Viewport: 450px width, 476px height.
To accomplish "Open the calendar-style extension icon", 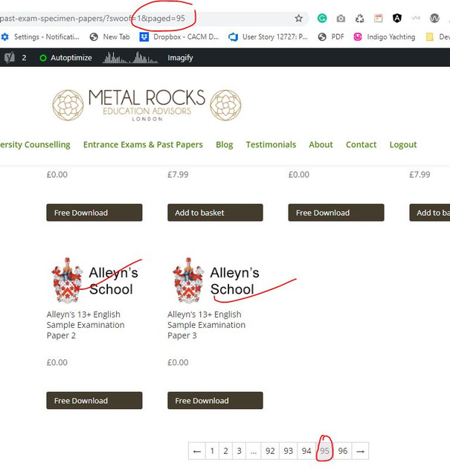I will (x=378, y=19).
